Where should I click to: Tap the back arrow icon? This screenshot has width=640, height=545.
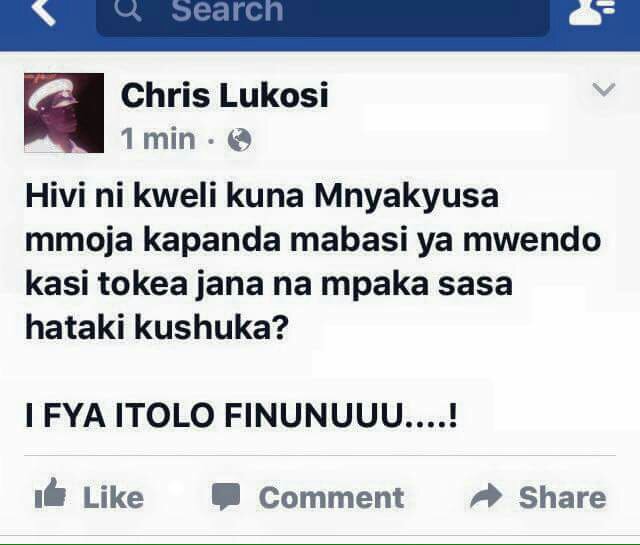point(44,11)
